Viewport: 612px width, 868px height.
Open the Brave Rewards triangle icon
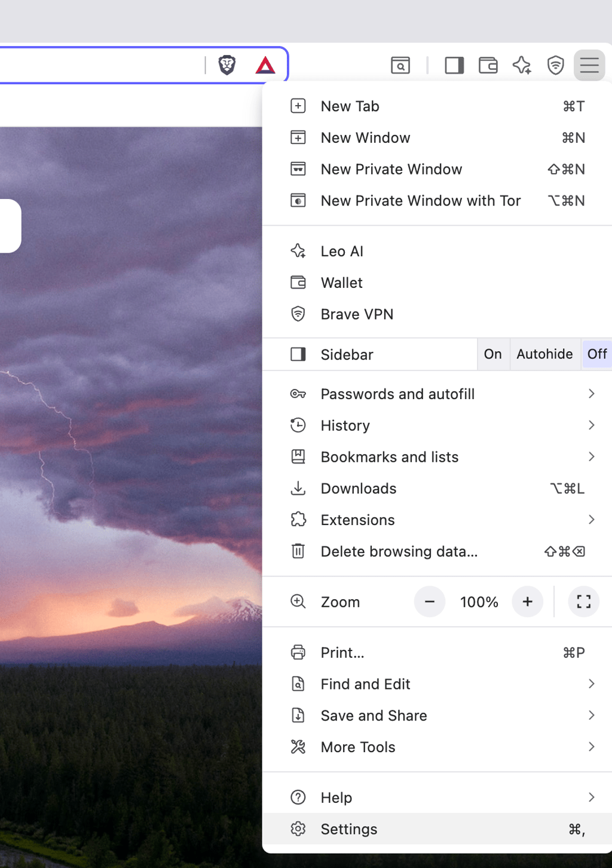click(265, 65)
